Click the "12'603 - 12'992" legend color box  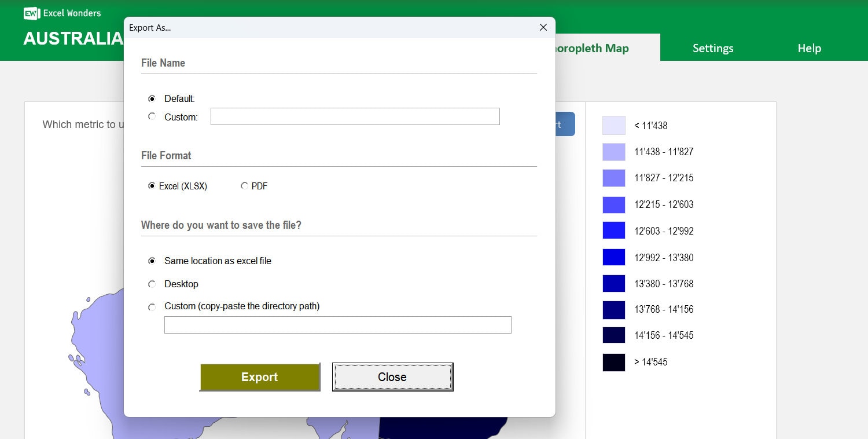click(x=613, y=231)
